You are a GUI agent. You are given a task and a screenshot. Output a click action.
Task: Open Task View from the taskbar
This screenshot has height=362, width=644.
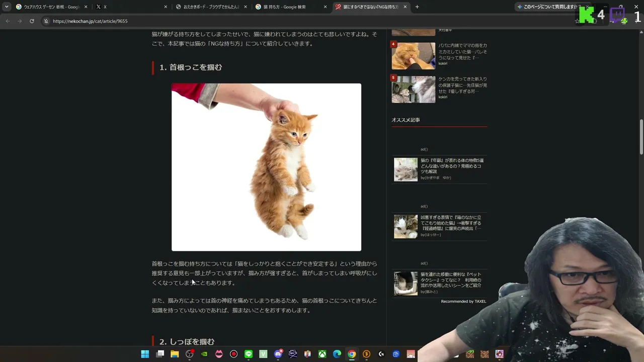(160, 354)
